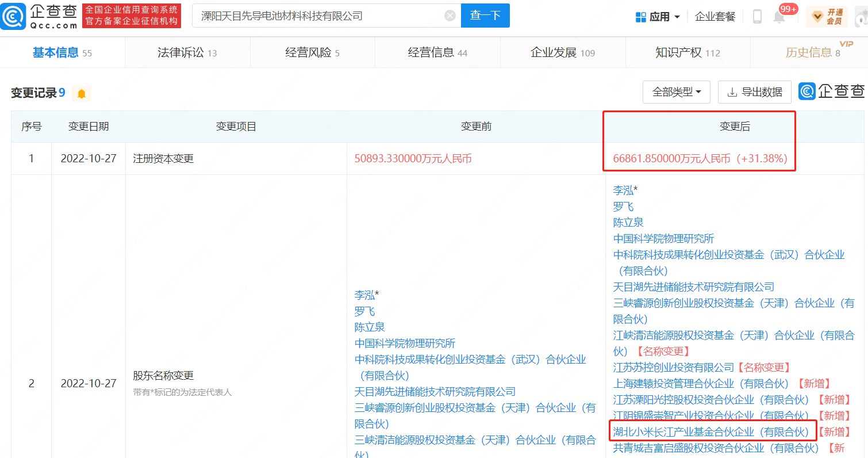Click the 变更项目 column header

[236, 127]
